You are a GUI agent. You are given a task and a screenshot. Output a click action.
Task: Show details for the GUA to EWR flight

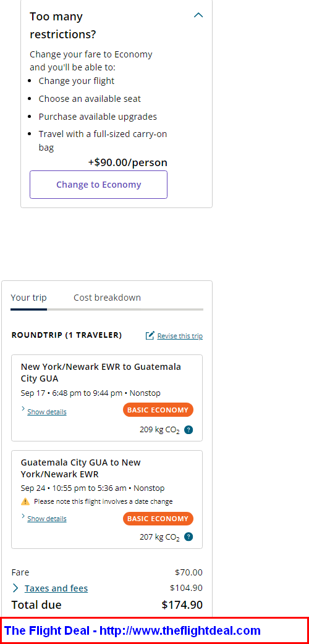47,519
